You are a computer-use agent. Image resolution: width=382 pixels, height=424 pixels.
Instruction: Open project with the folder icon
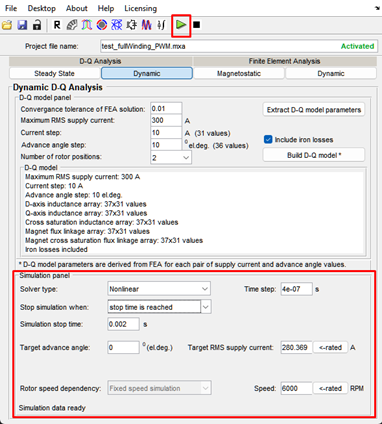[7, 25]
